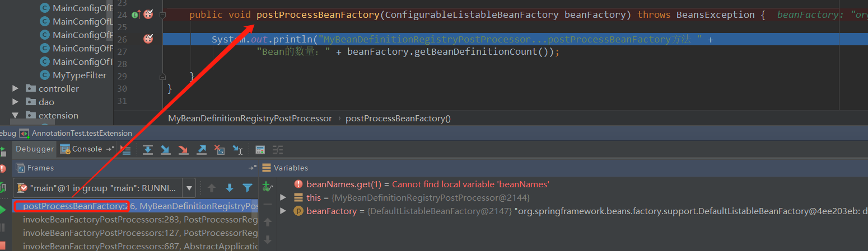Expand the 'this' variable node
The height and width of the screenshot is (251, 868).
pyautogui.click(x=283, y=197)
